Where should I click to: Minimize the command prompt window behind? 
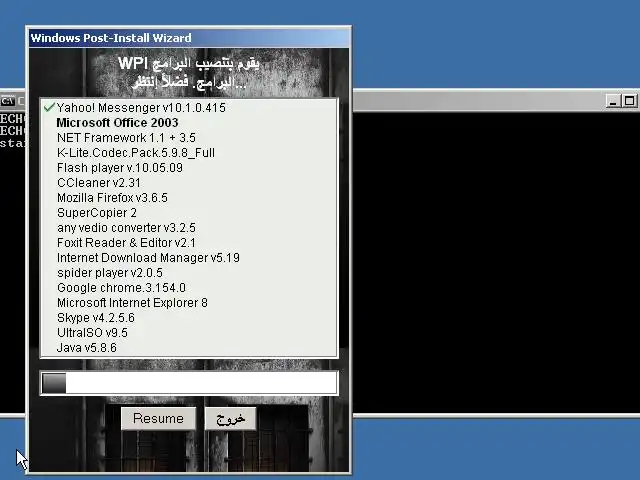coord(613,100)
